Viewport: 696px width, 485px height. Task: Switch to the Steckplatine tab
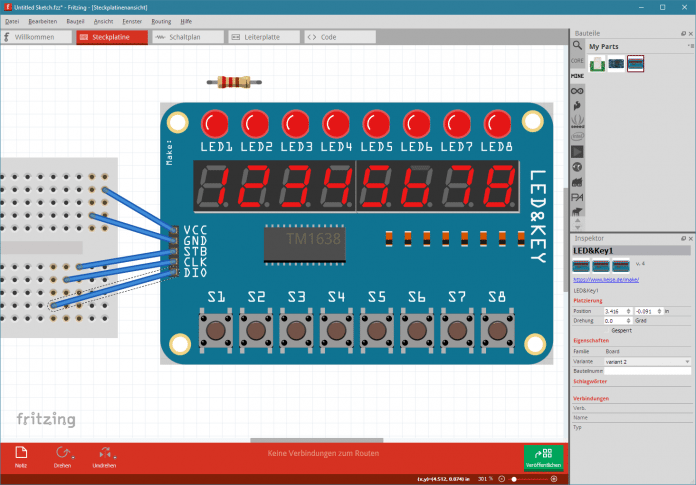(x=111, y=37)
